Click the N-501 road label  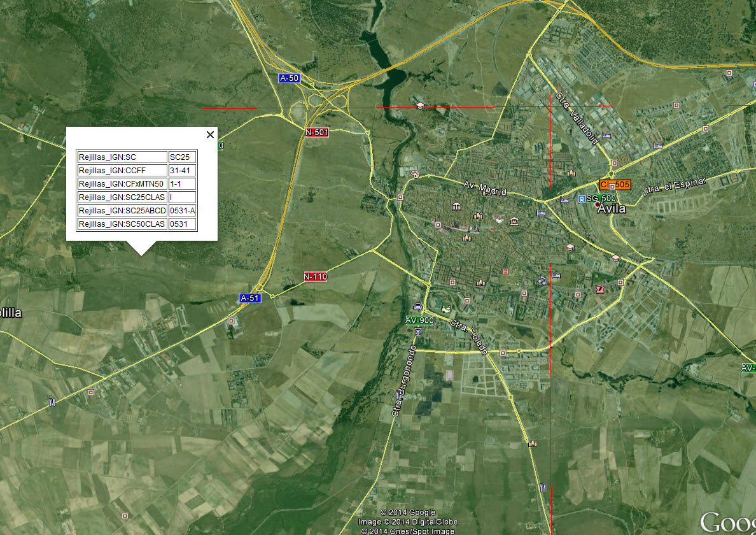click(316, 132)
